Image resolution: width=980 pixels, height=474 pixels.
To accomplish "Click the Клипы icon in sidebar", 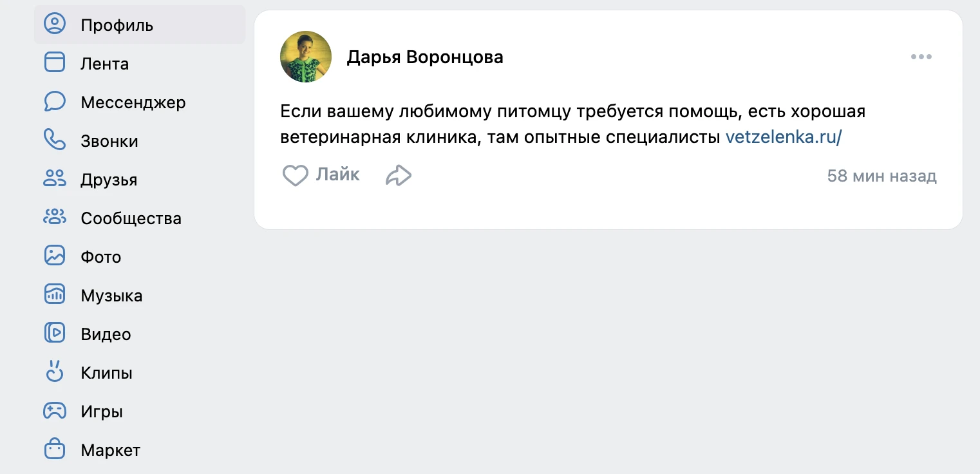I will (x=55, y=372).
